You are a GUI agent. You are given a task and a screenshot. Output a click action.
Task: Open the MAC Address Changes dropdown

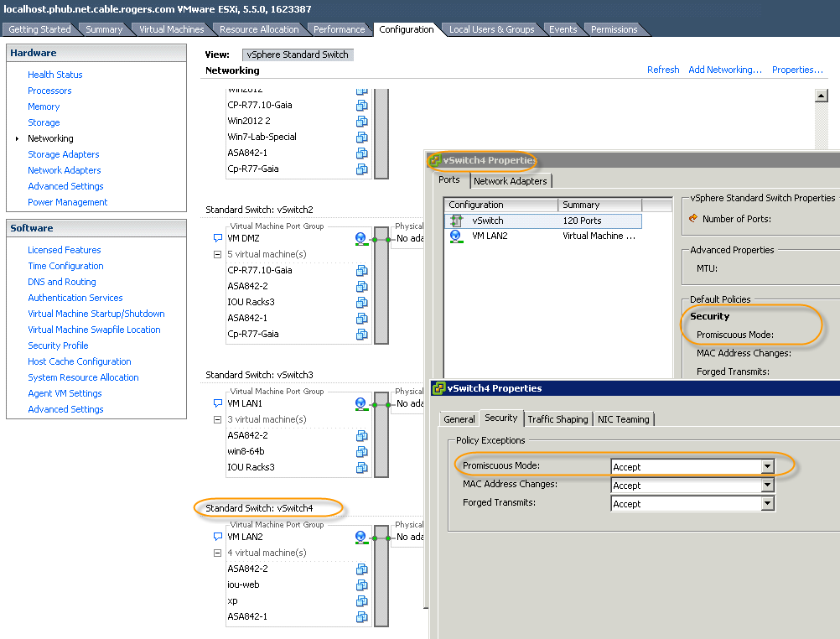(x=767, y=486)
